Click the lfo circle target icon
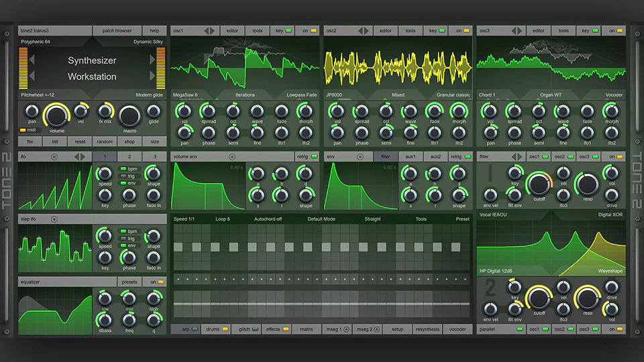The image size is (644, 362). (54, 157)
